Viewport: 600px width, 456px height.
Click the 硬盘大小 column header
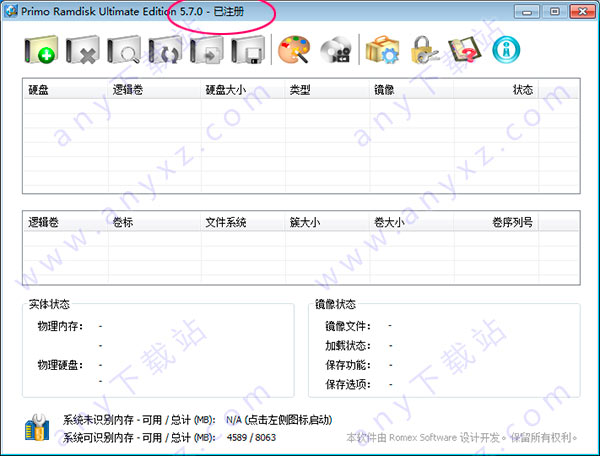[x=243, y=90]
